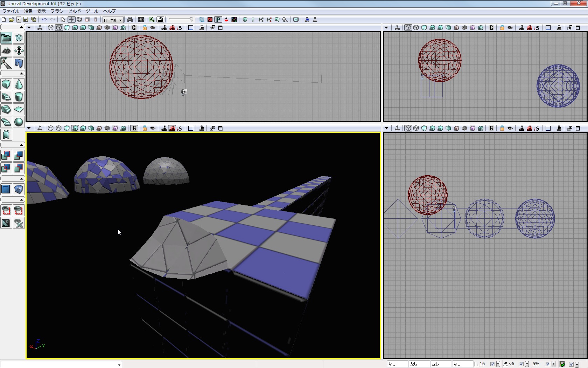The width and height of the screenshot is (588, 368).
Task: Adjust the main toolbar slider handle
Action: pos(191,20)
